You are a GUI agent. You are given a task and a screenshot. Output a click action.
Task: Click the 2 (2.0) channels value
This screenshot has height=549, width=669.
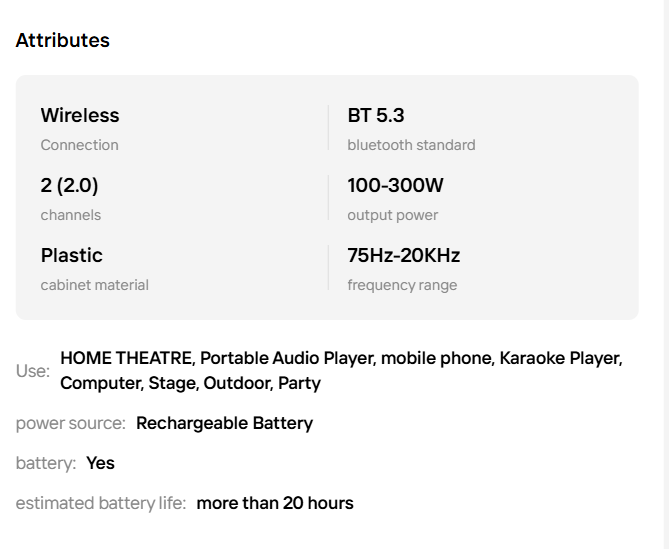(69, 186)
